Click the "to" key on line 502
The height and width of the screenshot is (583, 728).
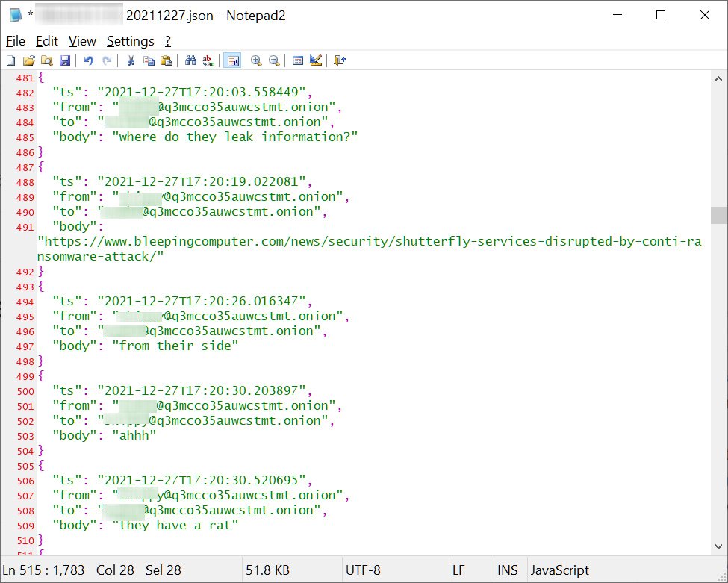pos(67,420)
